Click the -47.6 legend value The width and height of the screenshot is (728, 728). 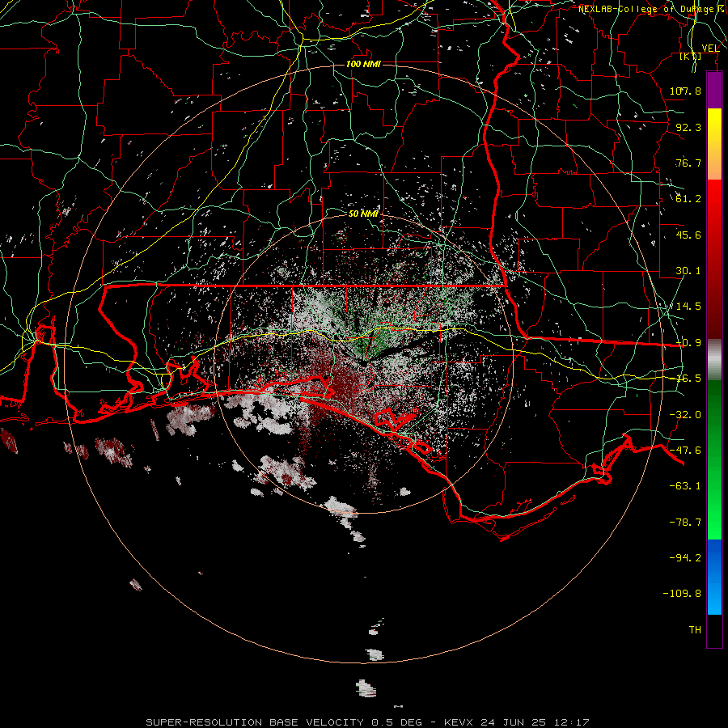[685, 451]
